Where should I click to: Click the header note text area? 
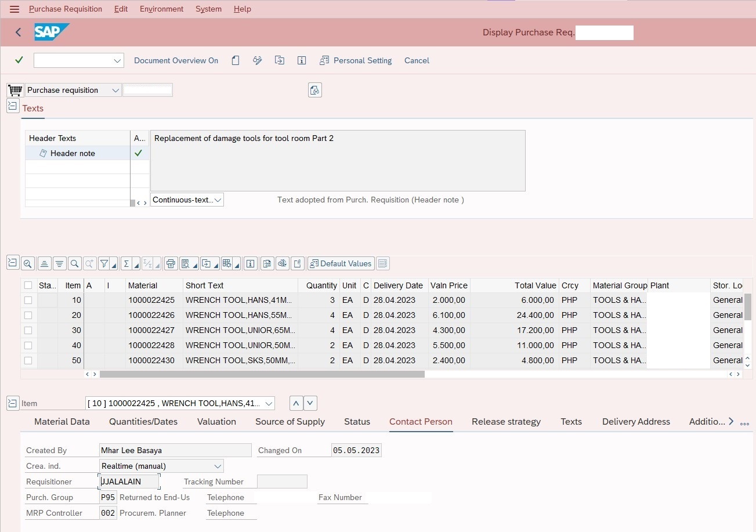pos(338,161)
